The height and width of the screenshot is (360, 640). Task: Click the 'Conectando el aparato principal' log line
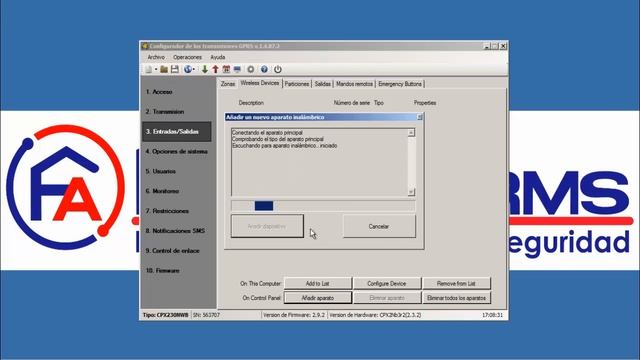267,133
